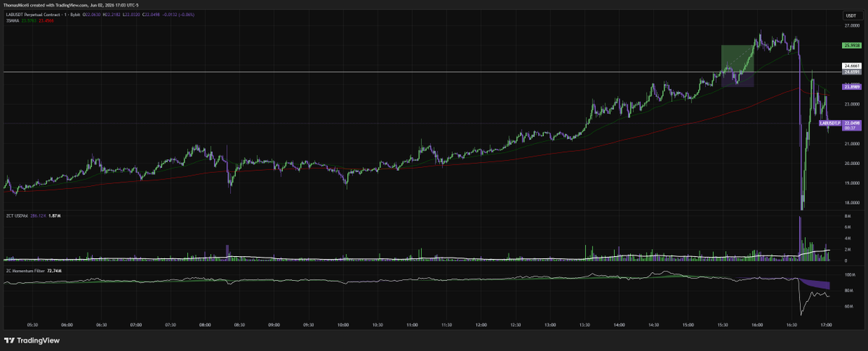
Task: Select the purple stop zone of the long position
Action: (738, 80)
